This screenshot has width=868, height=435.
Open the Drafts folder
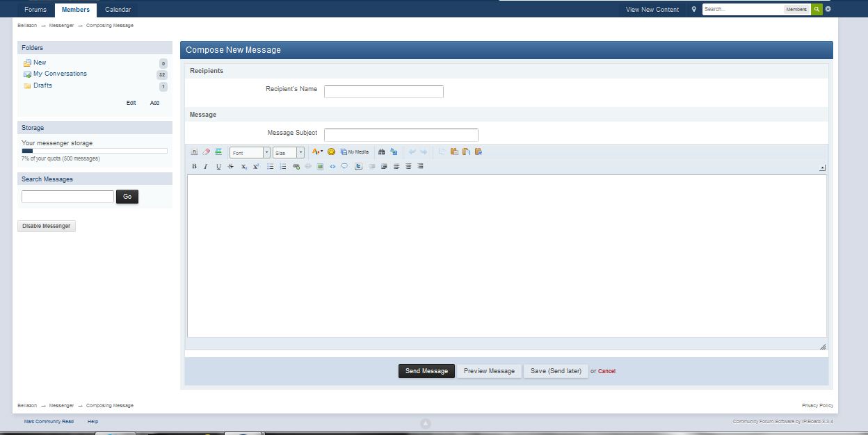point(42,85)
